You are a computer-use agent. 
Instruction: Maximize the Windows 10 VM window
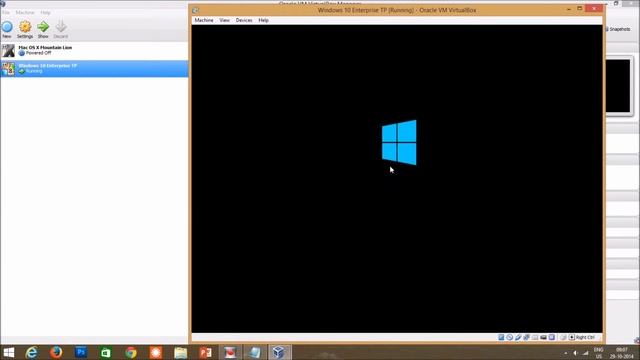tap(580, 9)
